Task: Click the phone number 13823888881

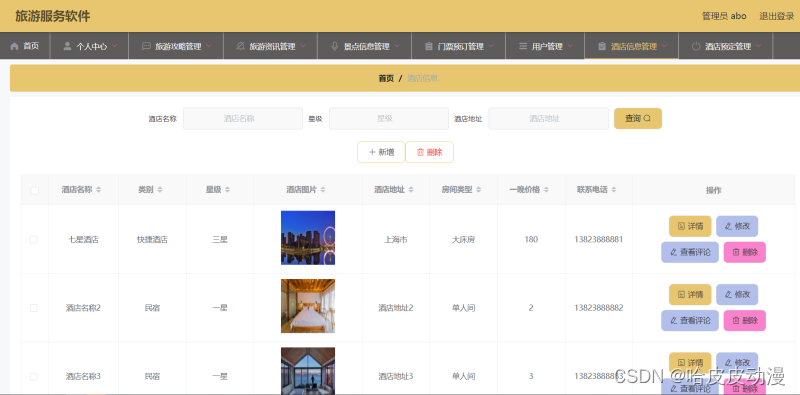Action: point(598,239)
